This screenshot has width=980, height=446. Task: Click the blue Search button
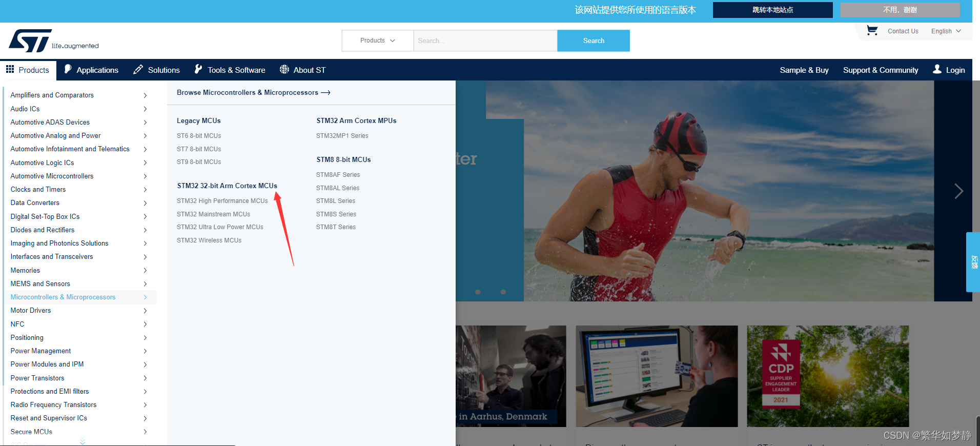(x=594, y=40)
